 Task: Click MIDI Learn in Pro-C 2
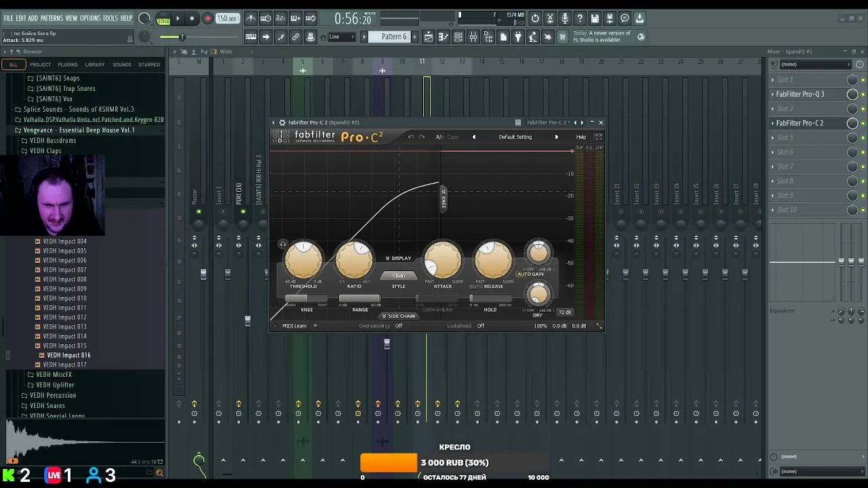pos(294,326)
